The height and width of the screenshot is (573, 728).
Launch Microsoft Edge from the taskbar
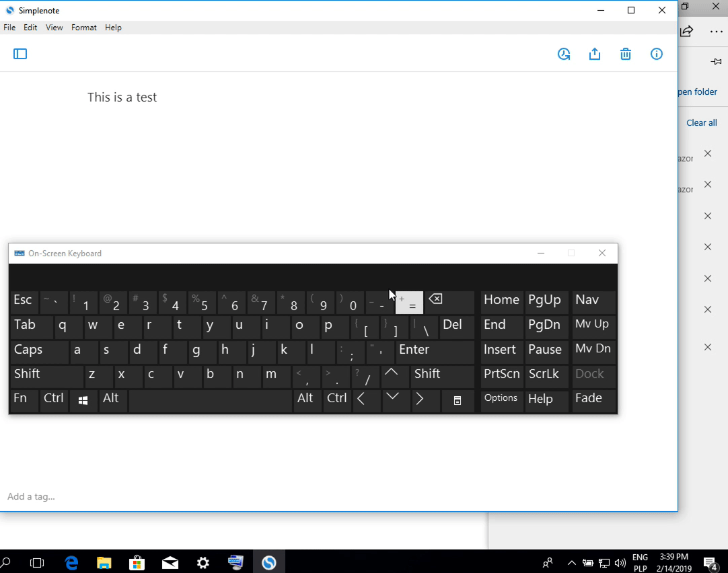tap(71, 562)
